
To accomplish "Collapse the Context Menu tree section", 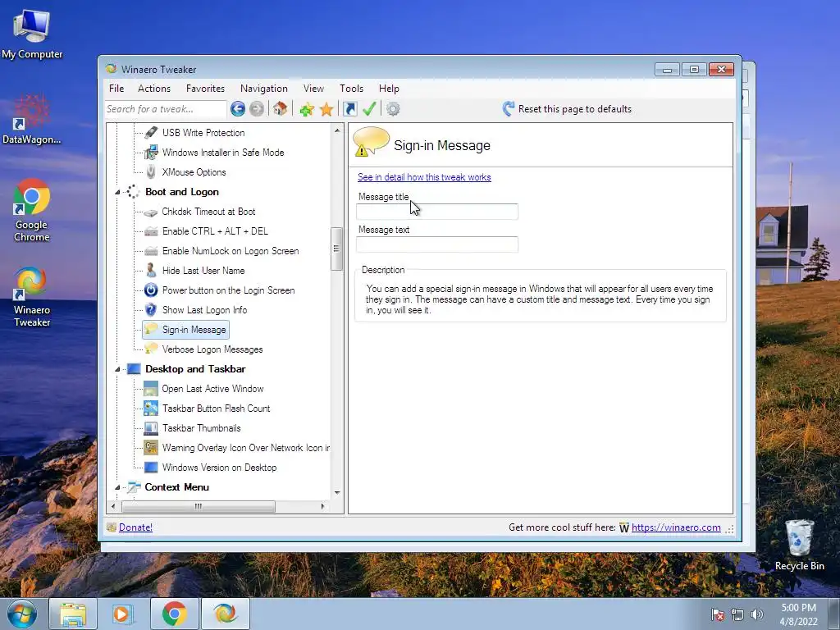I will click(x=117, y=487).
